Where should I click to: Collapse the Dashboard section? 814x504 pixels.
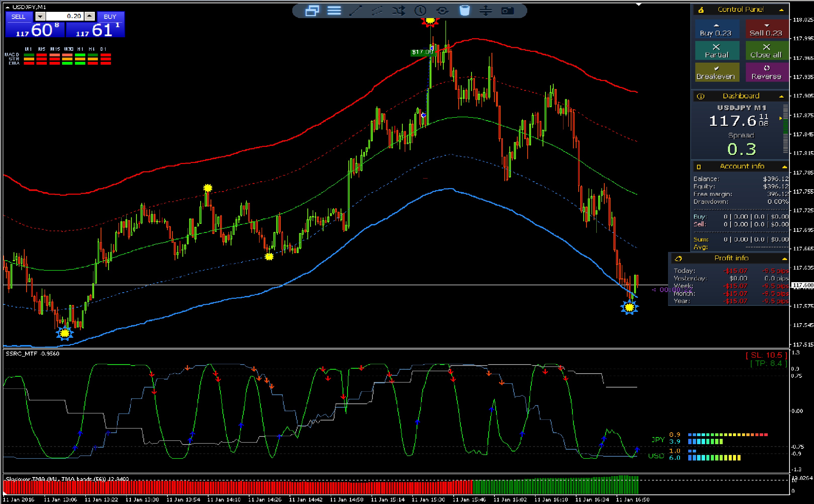click(781, 97)
